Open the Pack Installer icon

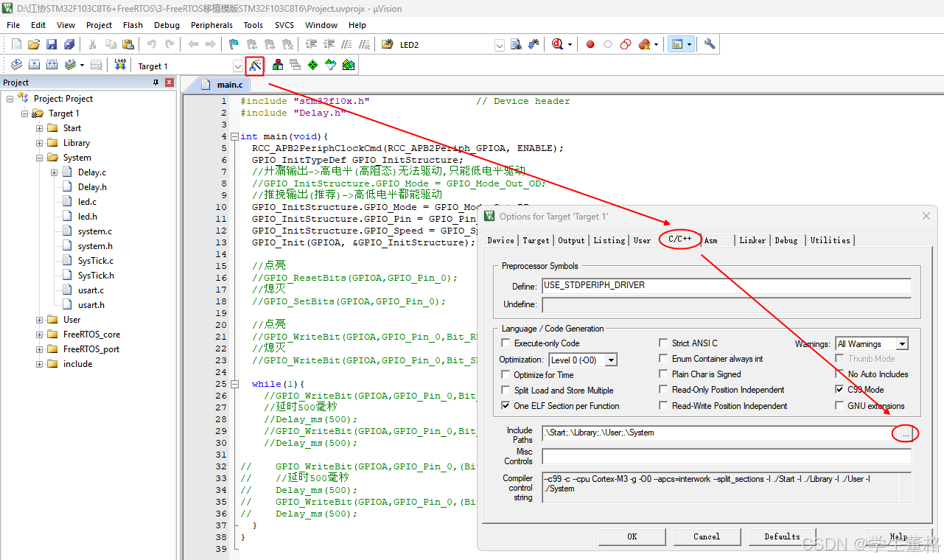tap(349, 65)
